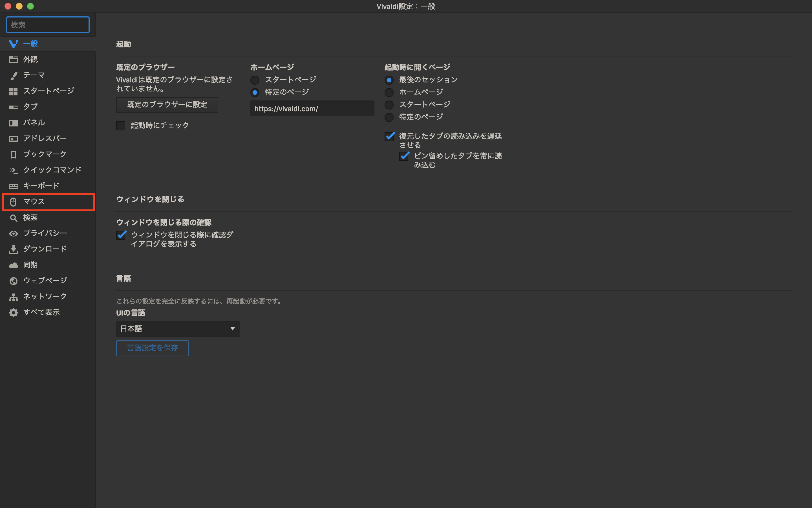Viewport: 812px width, 508px height.
Task: Uncheck 復元したタブの読み込みを遅延させる
Action: pyautogui.click(x=389, y=136)
